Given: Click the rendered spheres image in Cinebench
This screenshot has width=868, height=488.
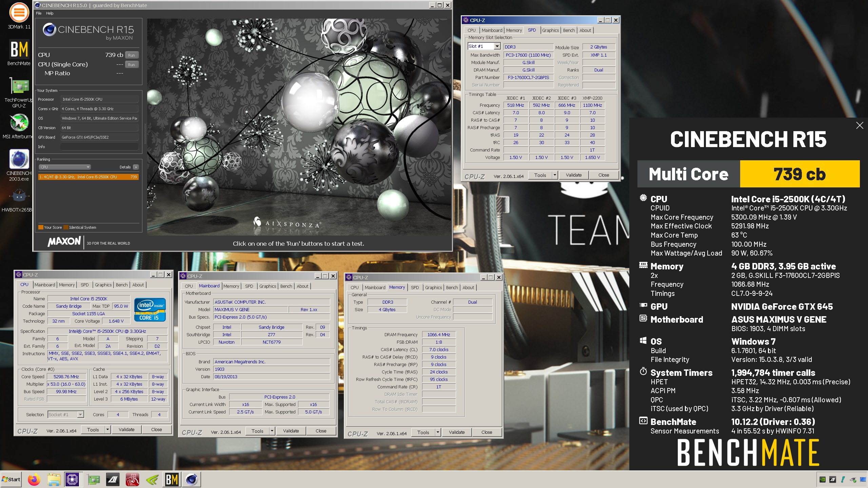Looking at the screenshot, I should pyautogui.click(x=299, y=127).
